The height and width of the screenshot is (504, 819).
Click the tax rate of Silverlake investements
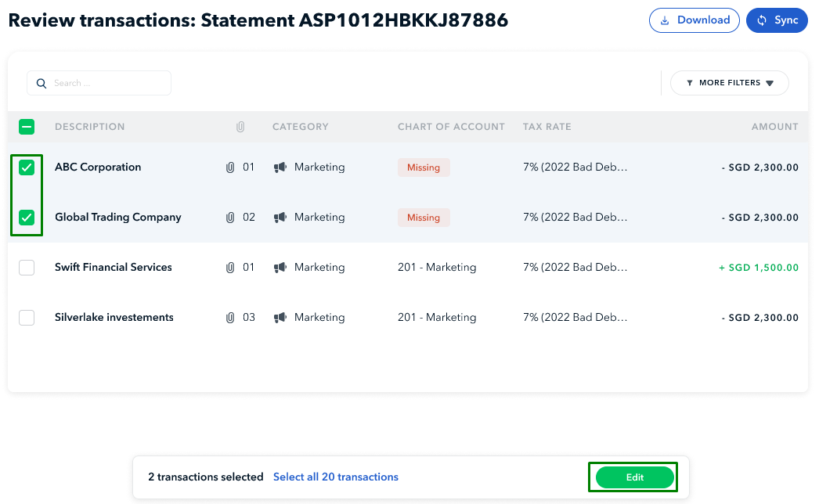pyautogui.click(x=575, y=318)
